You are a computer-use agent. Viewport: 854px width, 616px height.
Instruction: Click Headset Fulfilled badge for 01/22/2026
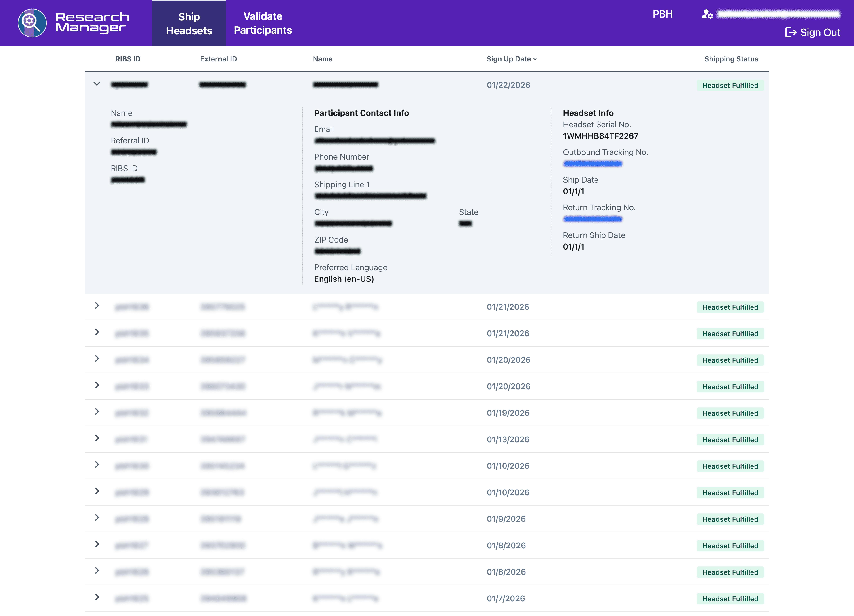pos(730,85)
